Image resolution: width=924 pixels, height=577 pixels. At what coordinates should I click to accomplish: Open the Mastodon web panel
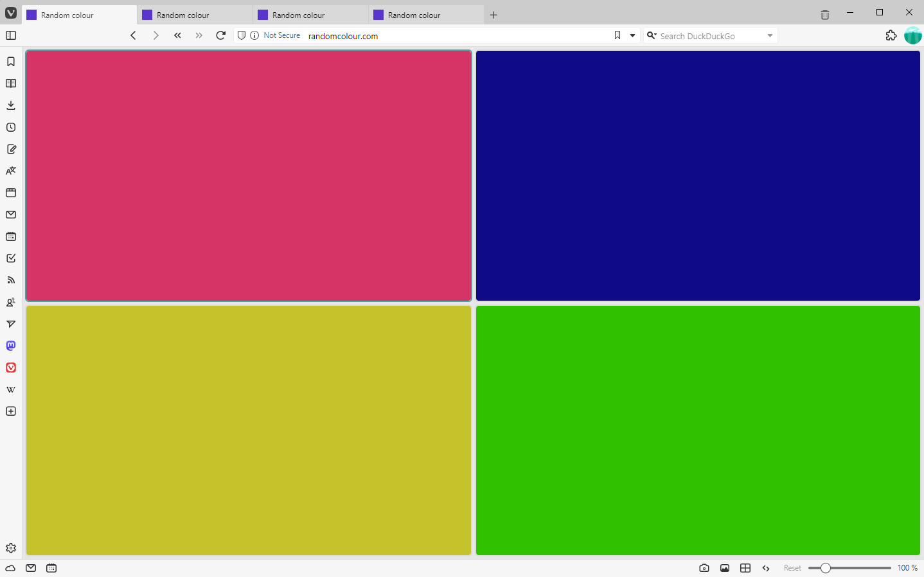coord(11,346)
